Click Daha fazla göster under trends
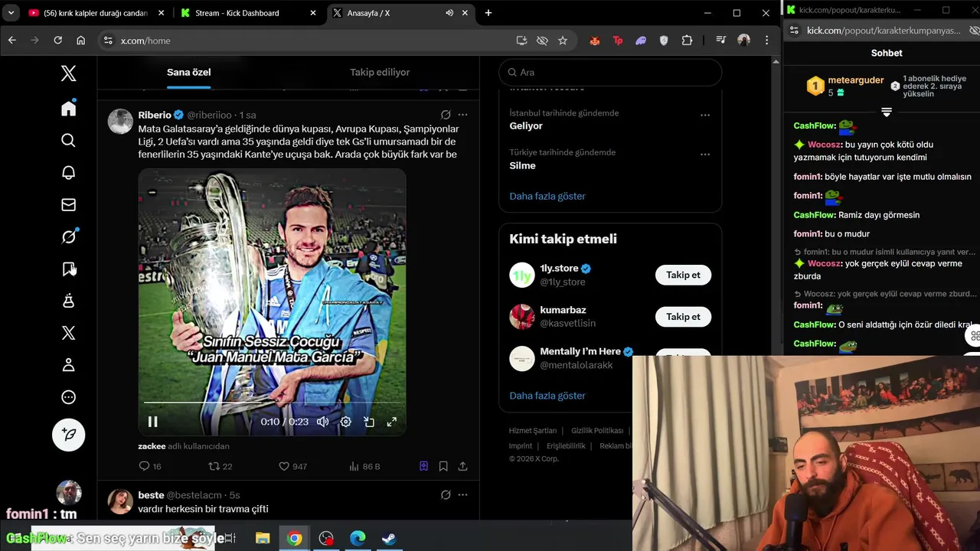The image size is (980, 551). 547,196
